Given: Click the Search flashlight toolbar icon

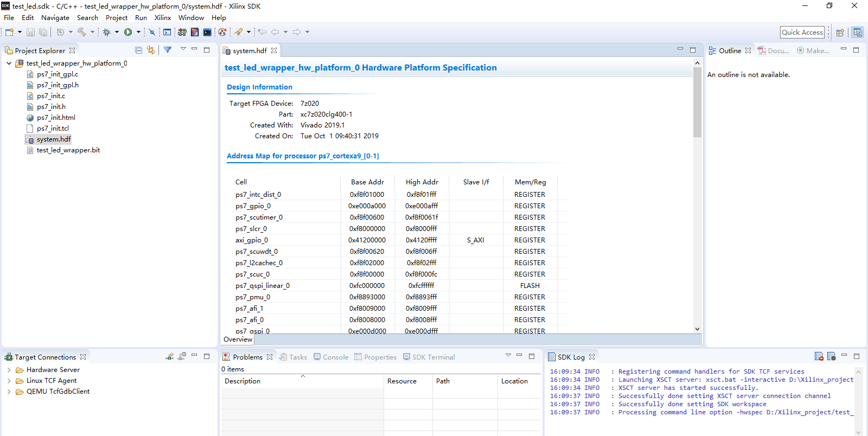Looking at the screenshot, I should pyautogui.click(x=238, y=32).
